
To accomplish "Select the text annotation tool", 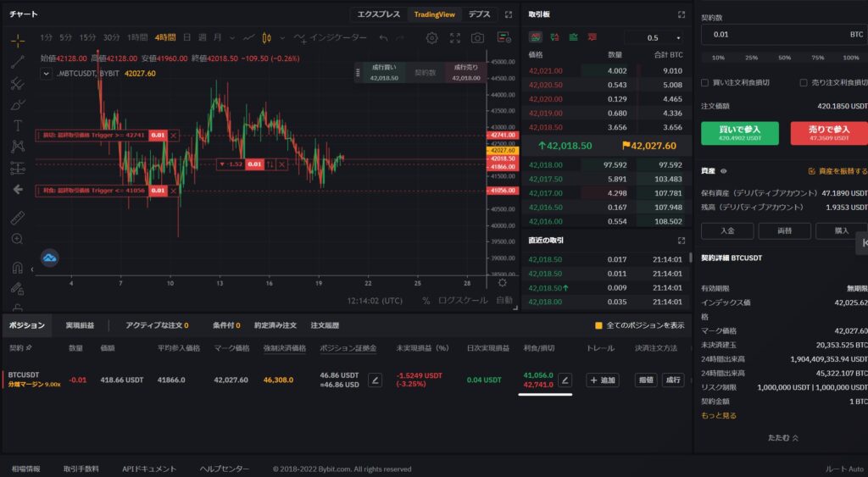I will pos(18,125).
